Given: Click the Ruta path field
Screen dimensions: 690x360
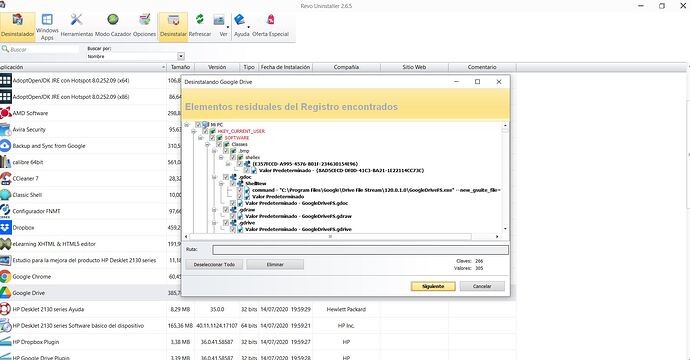Looking at the screenshot, I should pyautogui.click(x=360, y=250).
